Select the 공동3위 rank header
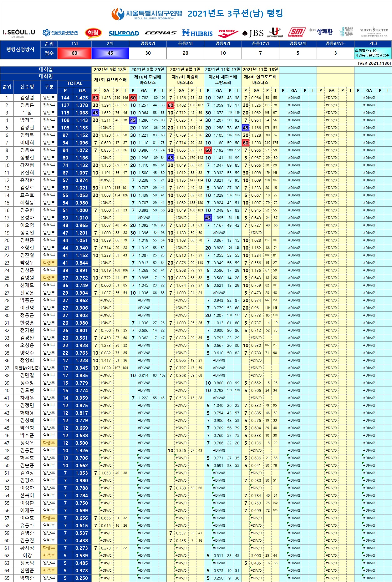 pyautogui.click(x=148, y=44)
